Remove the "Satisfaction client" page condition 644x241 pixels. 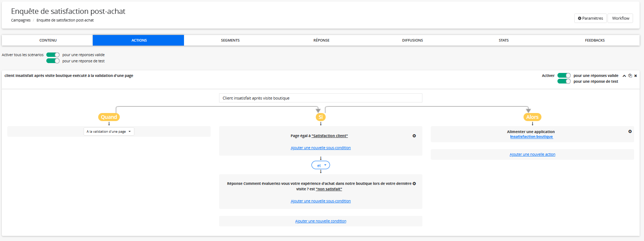click(414, 136)
